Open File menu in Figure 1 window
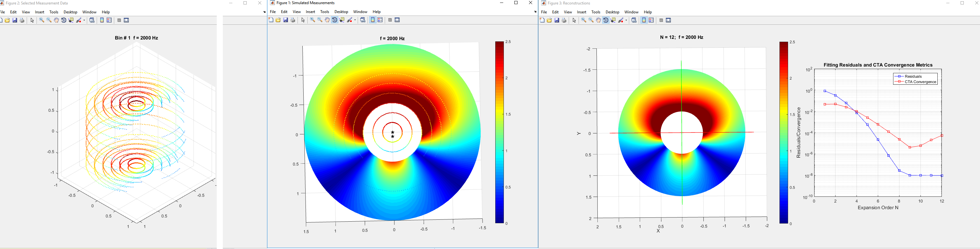Image resolution: width=980 pixels, height=249 pixels. [273, 12]
